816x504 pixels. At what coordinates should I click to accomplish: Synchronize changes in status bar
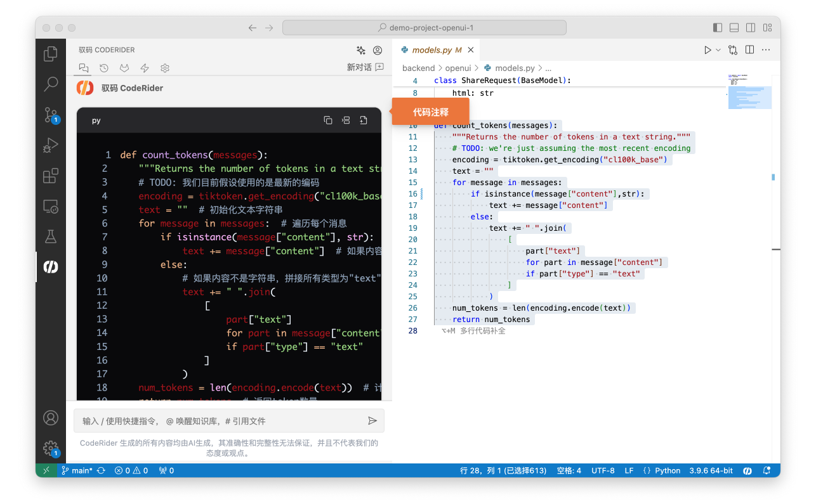point(101,470)
